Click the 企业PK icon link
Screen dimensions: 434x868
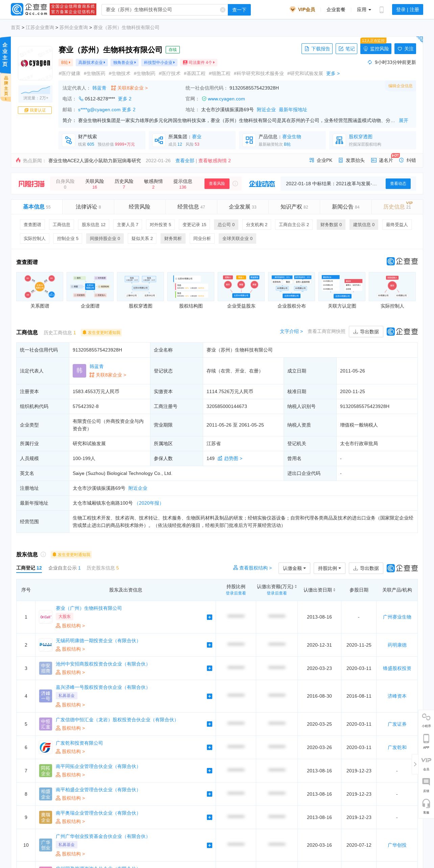321,160
